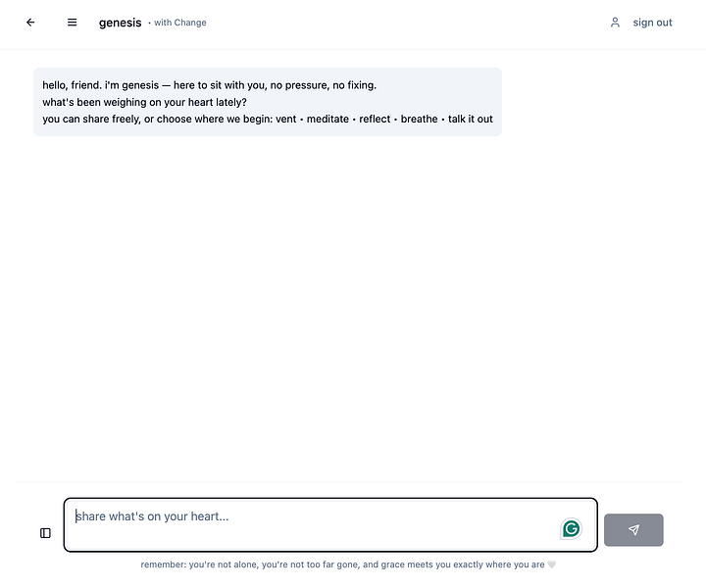Click the user profile icon
This screenshot has height=588, width=706.
(615, 22)
